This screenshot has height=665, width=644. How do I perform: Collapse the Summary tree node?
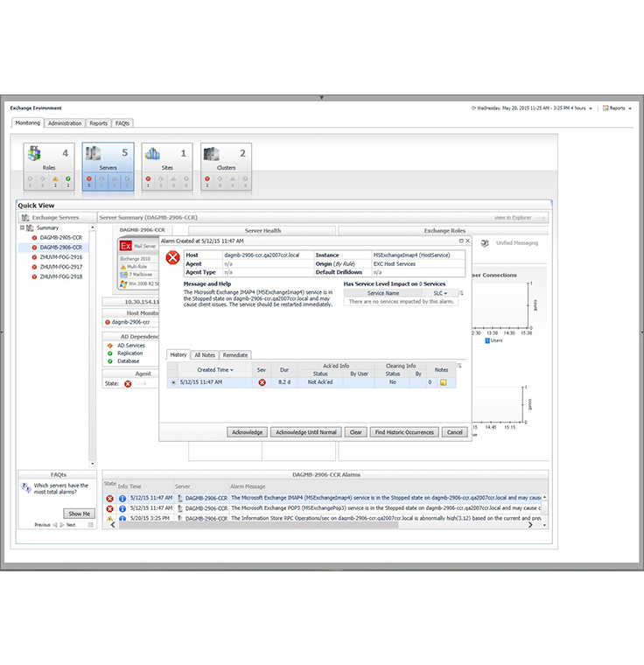coord(22,227)
